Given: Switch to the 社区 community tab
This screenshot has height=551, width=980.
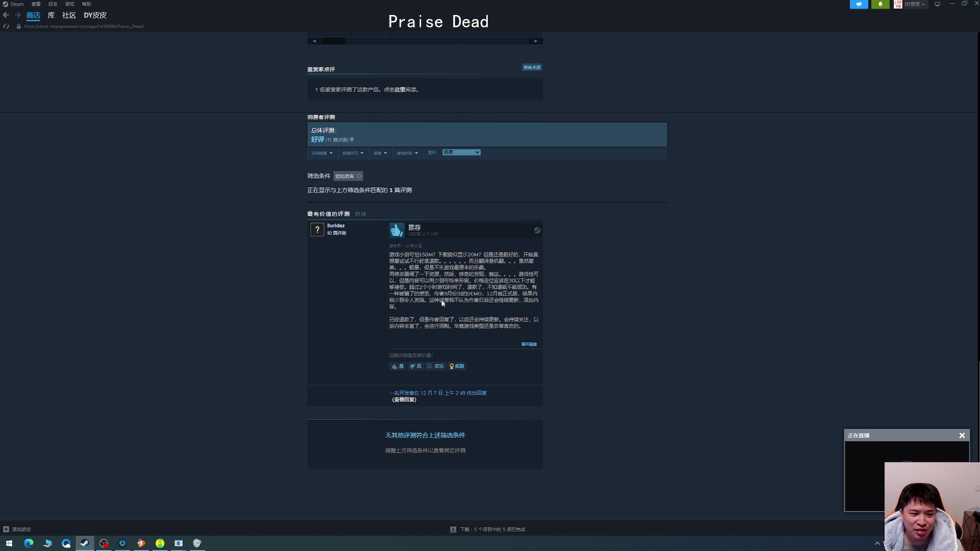Looking at the screenshot, I should tap(69, 15).
